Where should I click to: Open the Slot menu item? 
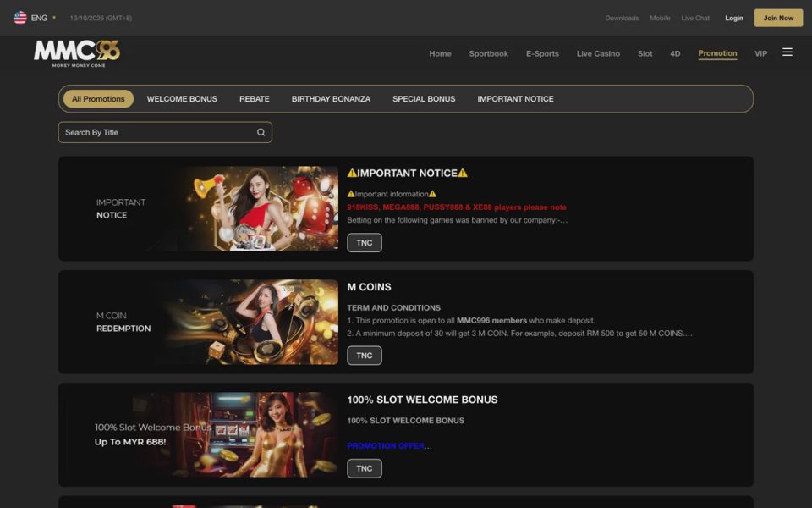[x=645, y=54]
